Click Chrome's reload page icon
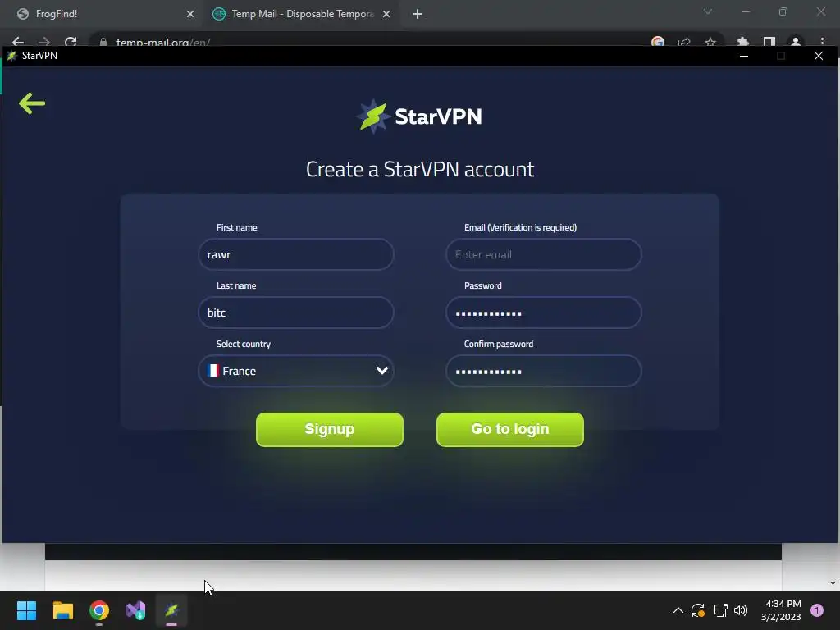Viewport: 840px width, 630px height. coord(71,41)
